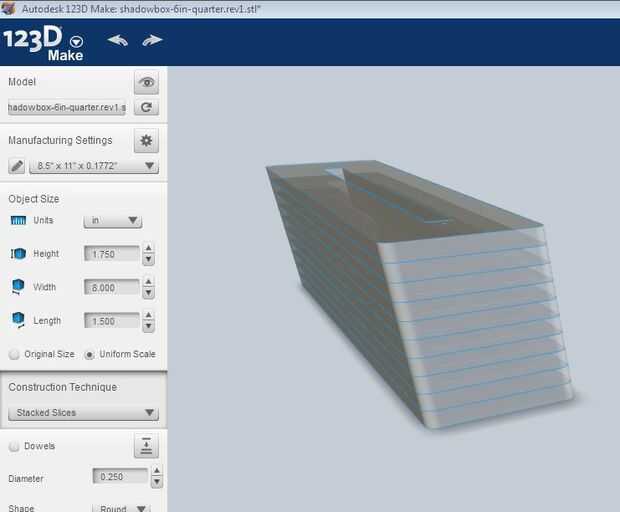Decrease the Height value
This screenshot has width=620, height=512.
pos(149,260)
